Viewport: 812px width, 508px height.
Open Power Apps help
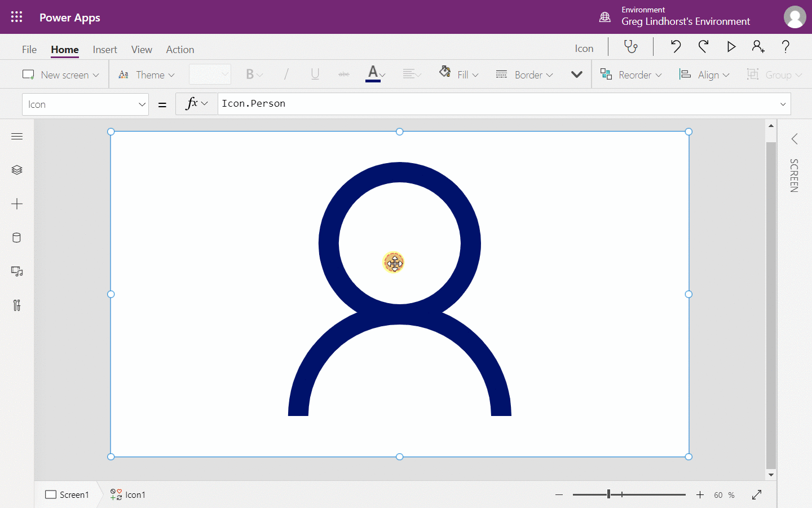(785, 47)
